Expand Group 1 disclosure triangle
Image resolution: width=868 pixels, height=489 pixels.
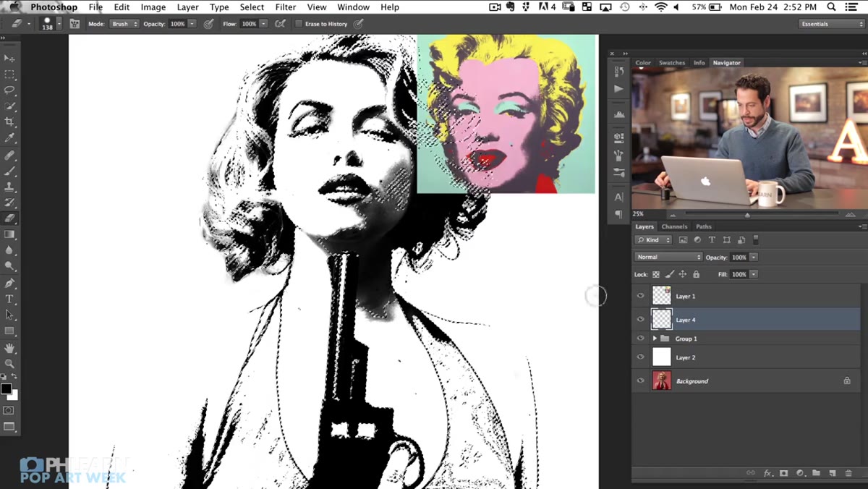click(655, 339)
